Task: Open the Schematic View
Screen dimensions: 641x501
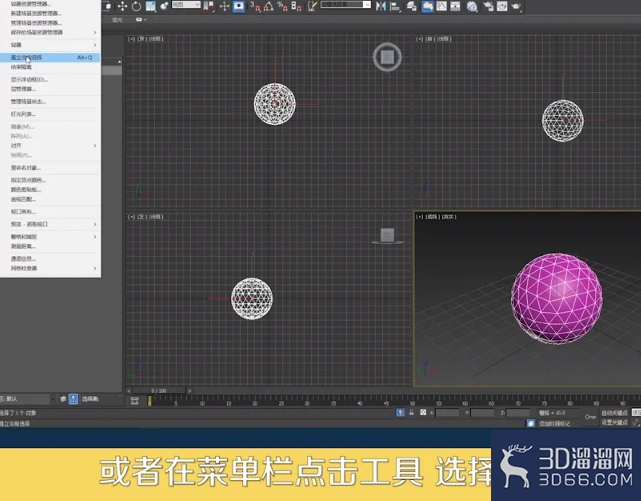Action: 455,6
